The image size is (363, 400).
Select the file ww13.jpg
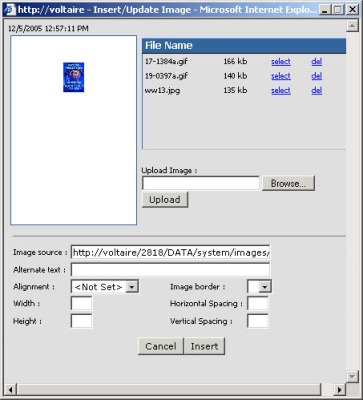point(281,90)
